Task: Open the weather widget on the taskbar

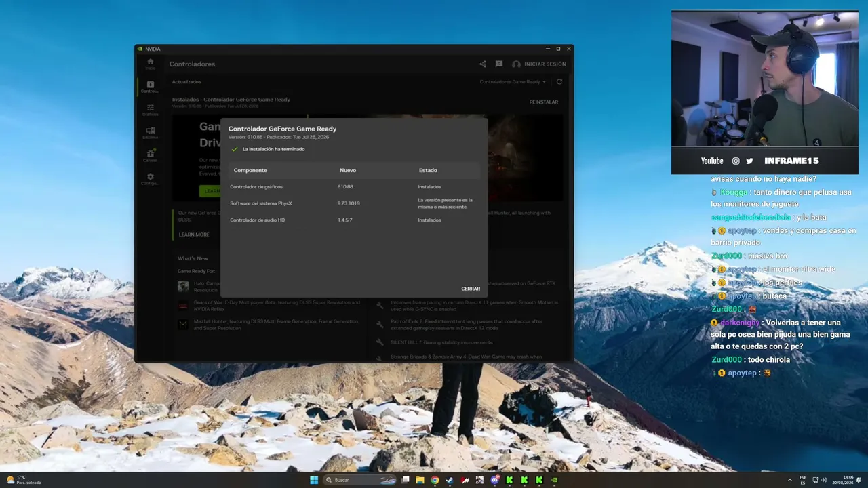Action: click(24, 480)
